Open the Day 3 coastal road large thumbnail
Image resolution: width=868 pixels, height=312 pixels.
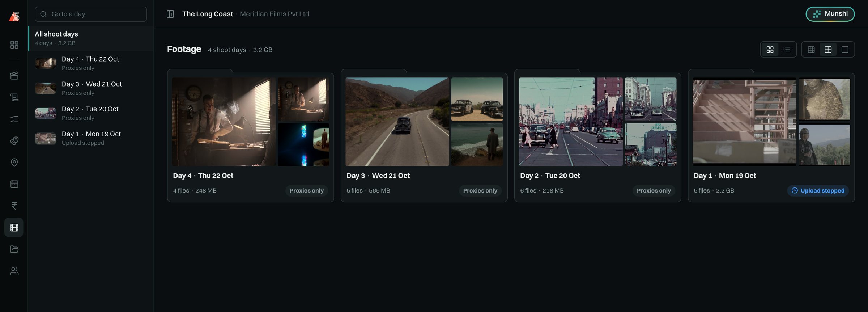397,122
